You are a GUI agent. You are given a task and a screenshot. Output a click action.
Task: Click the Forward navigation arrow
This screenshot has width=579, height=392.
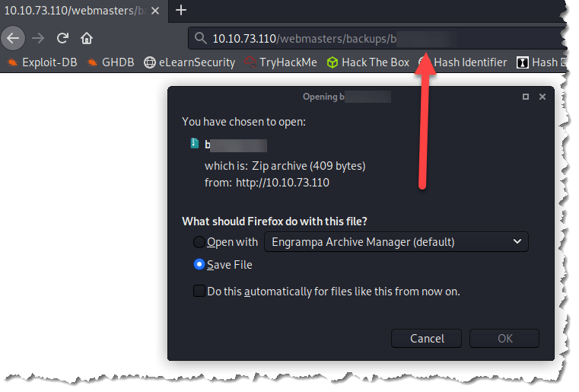(38, 38)
